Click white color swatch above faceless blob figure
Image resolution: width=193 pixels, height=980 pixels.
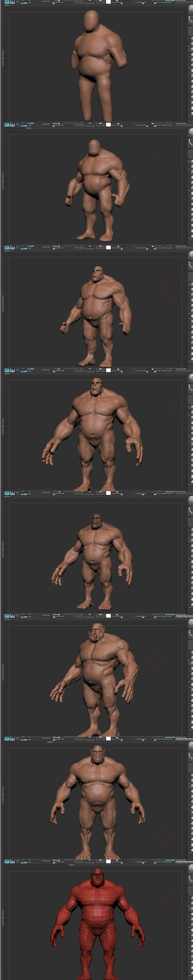pyautogui.click(x=108, y=2)
